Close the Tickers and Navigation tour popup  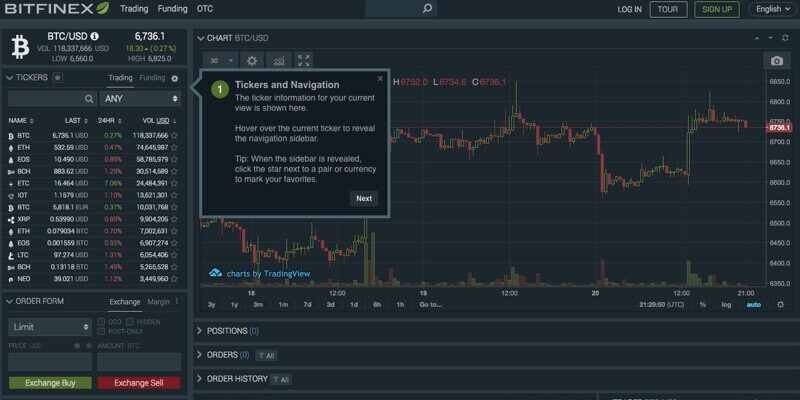pos(380,79)
